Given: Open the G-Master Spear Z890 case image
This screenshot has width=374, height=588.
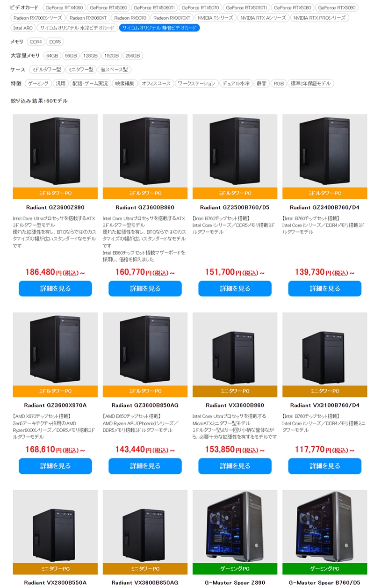Looking at the screenshot, I should pos(235,527).
